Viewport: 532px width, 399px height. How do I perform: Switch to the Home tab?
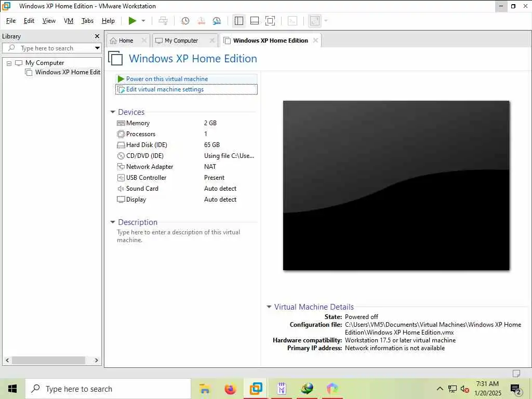pos(126,41)
